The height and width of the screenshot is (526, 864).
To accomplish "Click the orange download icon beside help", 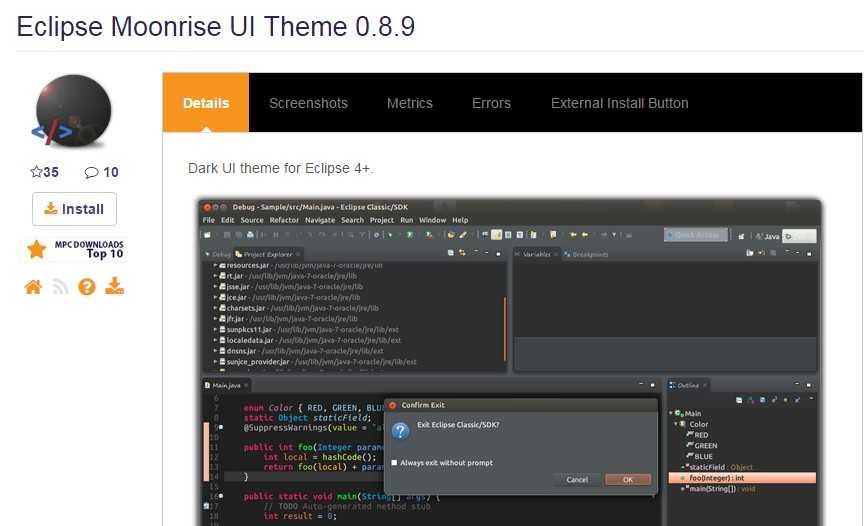I will (114, 286).
